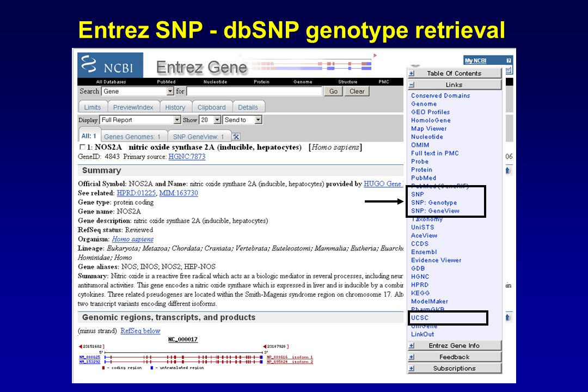Open the NP_000616 isoform 1 link

pyautogui.click(x=290, y=357)
